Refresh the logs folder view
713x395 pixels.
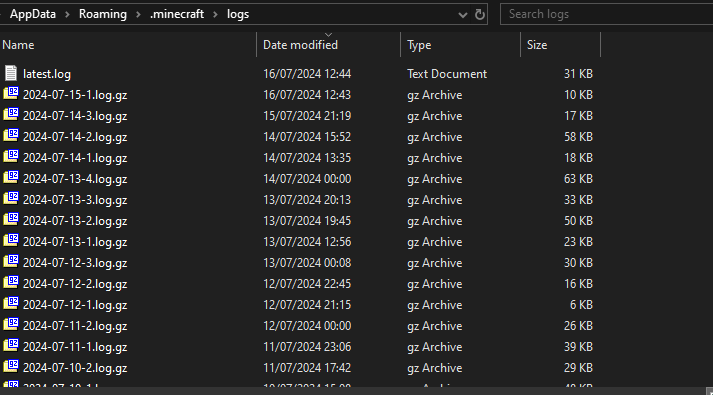click(480, 15)
